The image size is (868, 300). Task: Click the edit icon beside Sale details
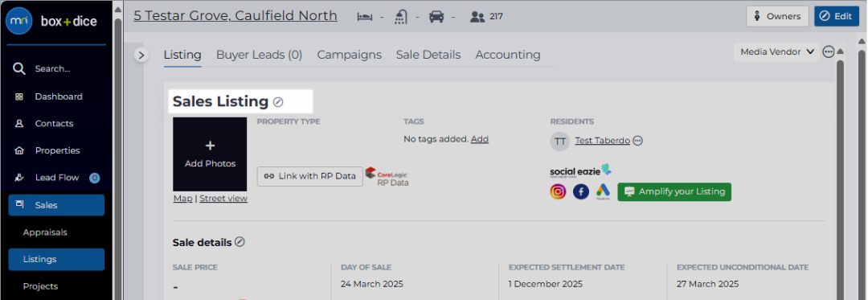tap(240, 242)
